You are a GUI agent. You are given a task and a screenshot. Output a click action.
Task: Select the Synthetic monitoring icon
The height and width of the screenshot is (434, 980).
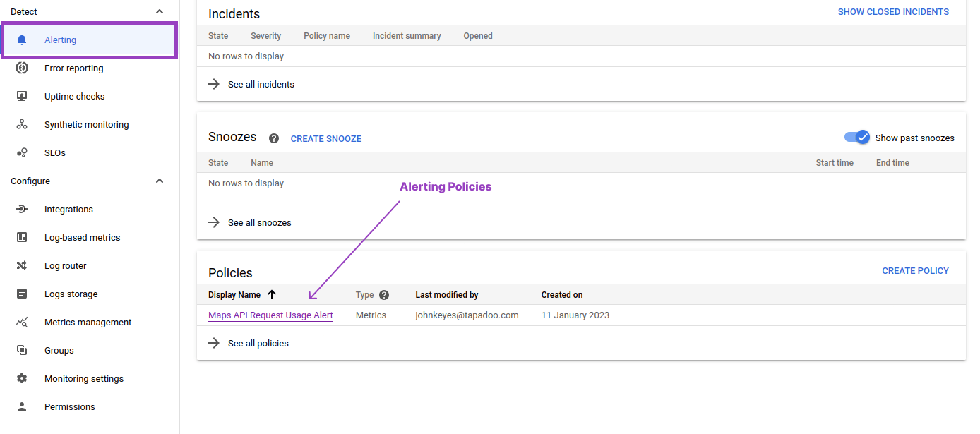(x=22, y=125)
